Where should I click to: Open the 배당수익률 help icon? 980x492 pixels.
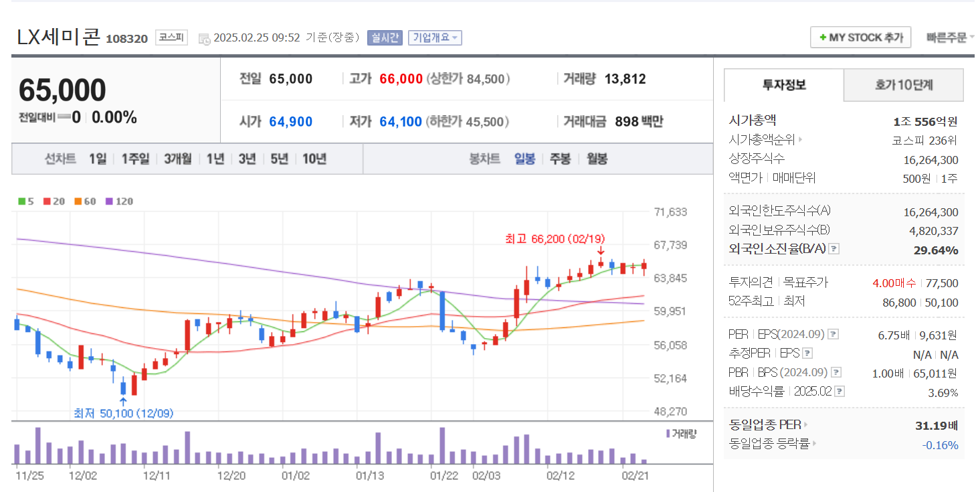(839, 392)
